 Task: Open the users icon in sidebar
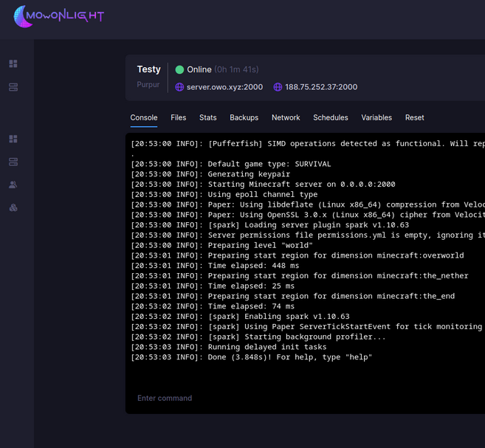[13, 185]
